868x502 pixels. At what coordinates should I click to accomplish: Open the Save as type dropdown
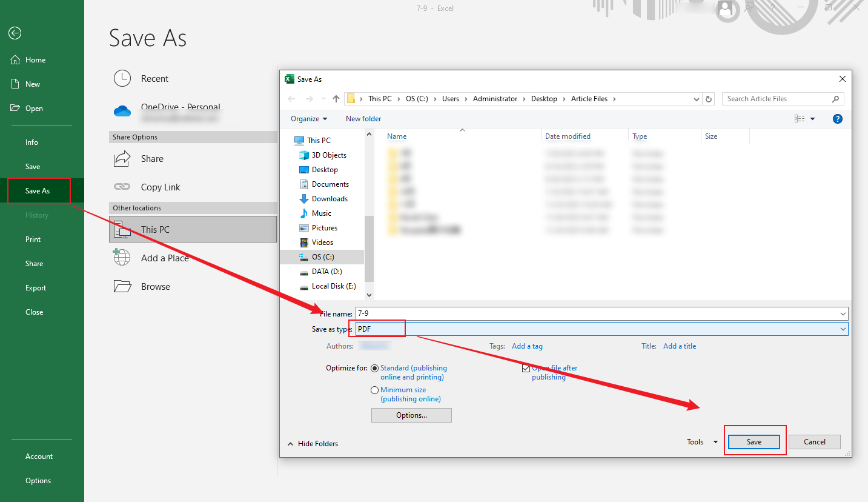[x=843, y=329]
